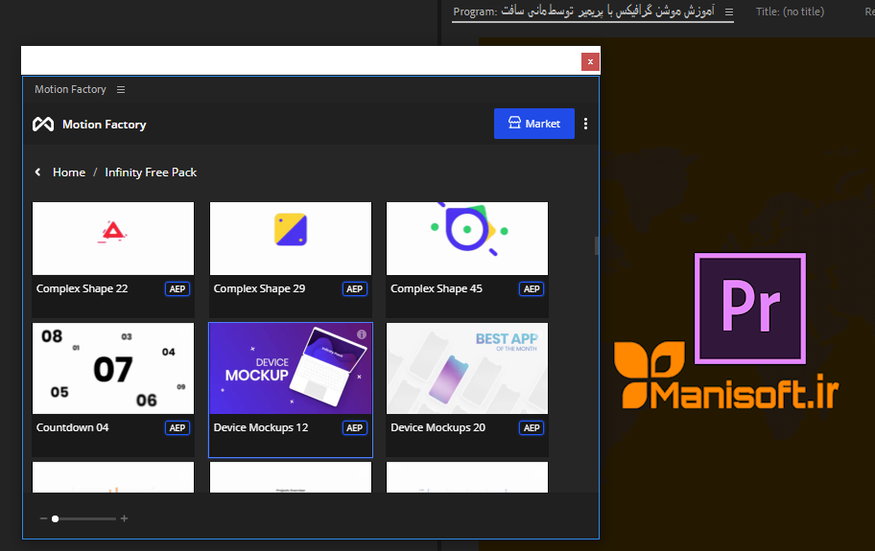Viewport: 875px width, 551px height.
Task: Select the Complex Shape 29 thumbnail
Action: pyautogui.click(x=290, y=238)
